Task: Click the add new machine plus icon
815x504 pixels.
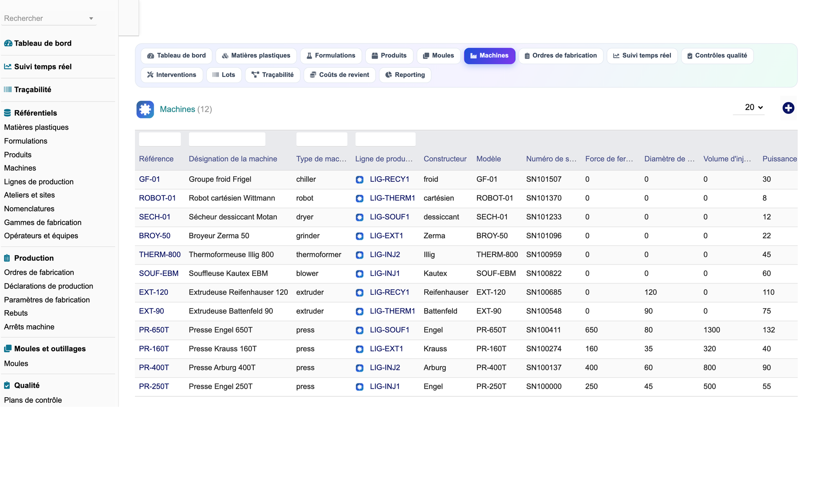Action: pyautogui.click(x=788, y=108)
